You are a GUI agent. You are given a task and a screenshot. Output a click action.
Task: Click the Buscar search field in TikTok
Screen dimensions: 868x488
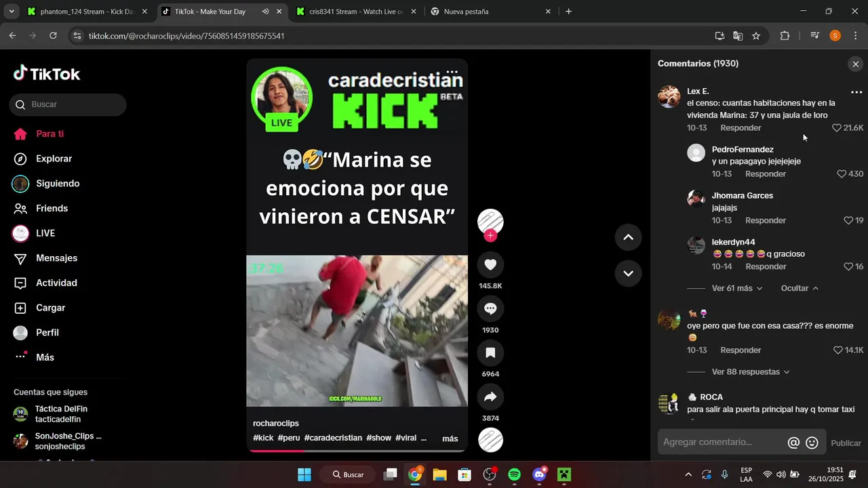[68, 104]
